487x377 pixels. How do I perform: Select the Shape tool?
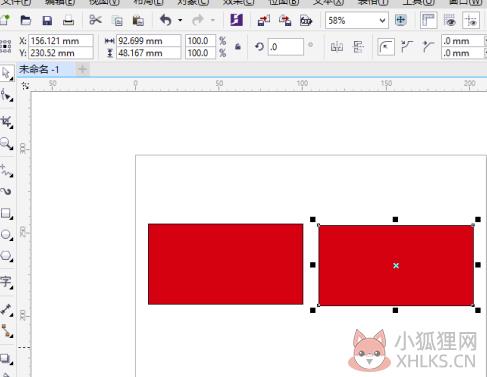click(7, 96)
